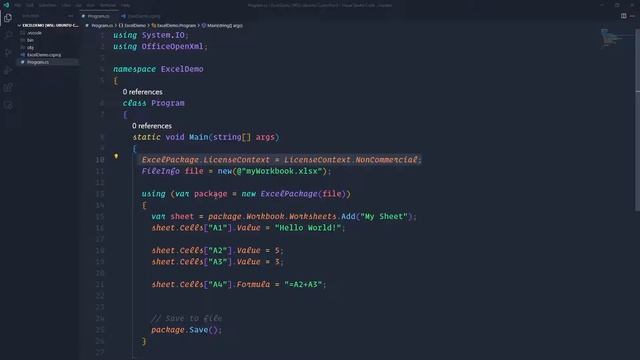Click the Cells["A4"].Formula line
Screen dimensions: 640x360
(x=239, y=284)
